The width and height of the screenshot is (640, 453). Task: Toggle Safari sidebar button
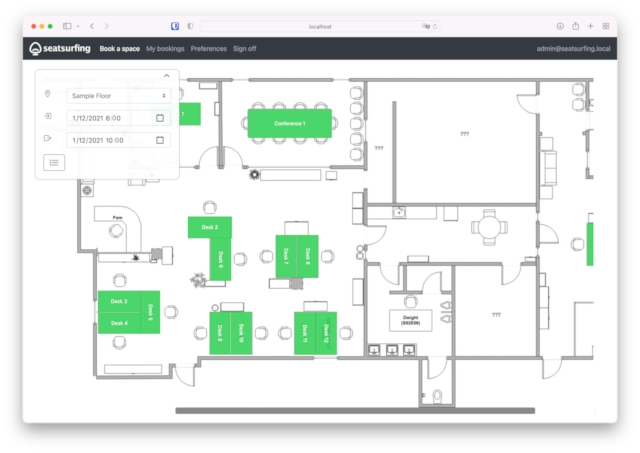pos(67,26)
